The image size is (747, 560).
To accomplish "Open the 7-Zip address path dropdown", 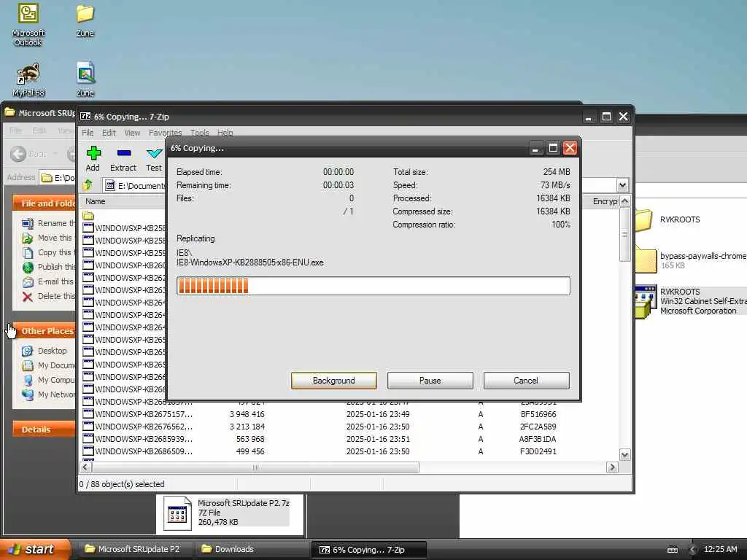I will pyautogui.click(x=623, y=185).
